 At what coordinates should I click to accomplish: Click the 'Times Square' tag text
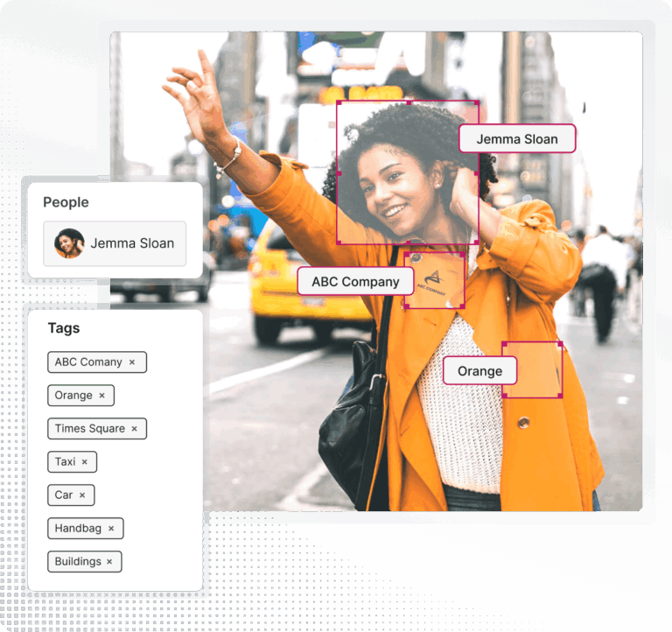(90, 429)
